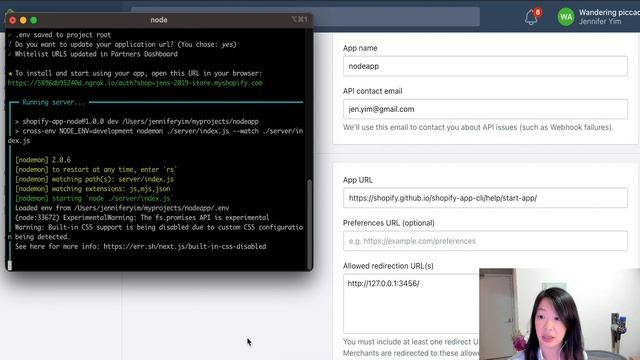Viewport: 640px width, 360px height.
Task: Click the Preferences URL optional field
Action: pos(485,241)
